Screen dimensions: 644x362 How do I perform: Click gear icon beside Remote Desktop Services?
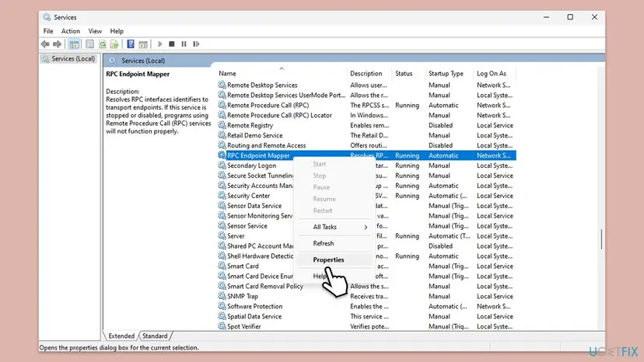222,85
